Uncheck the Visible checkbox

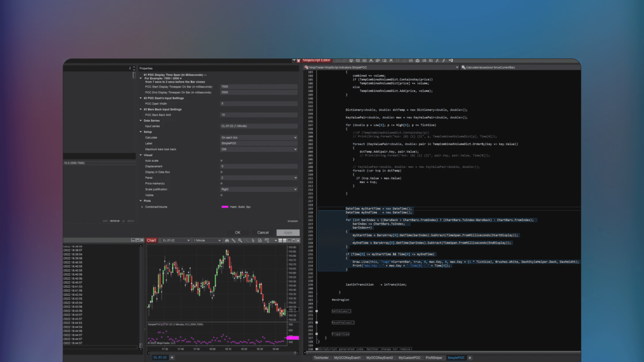click(x=221, y=195)
